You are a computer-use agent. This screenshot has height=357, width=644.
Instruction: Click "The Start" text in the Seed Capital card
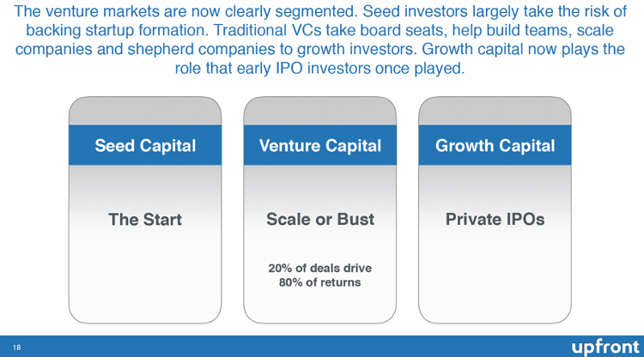[x=145, y=219]
